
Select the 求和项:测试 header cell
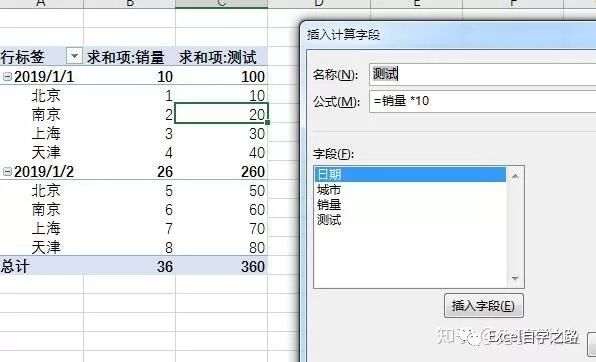pos(222,57)
